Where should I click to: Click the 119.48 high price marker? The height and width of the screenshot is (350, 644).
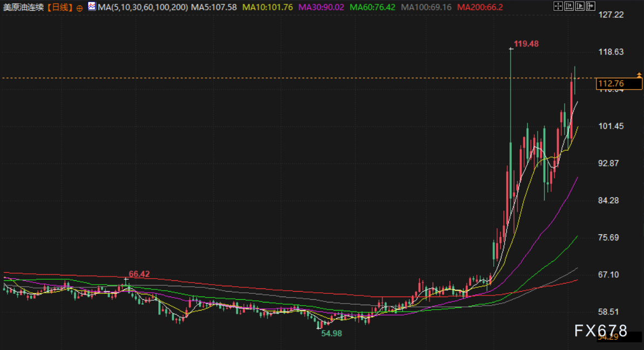[x=526, y=44]
